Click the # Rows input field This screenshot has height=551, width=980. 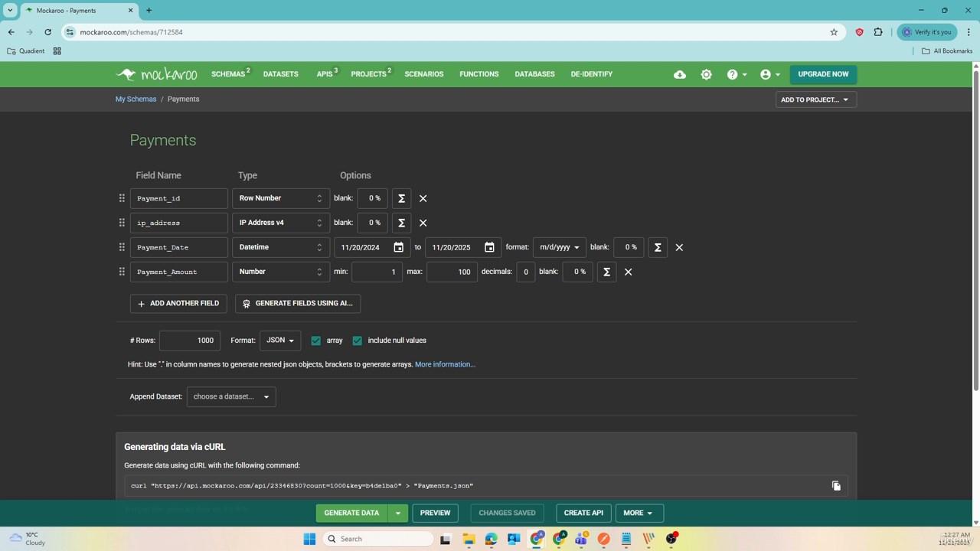[x=190, y=341]
